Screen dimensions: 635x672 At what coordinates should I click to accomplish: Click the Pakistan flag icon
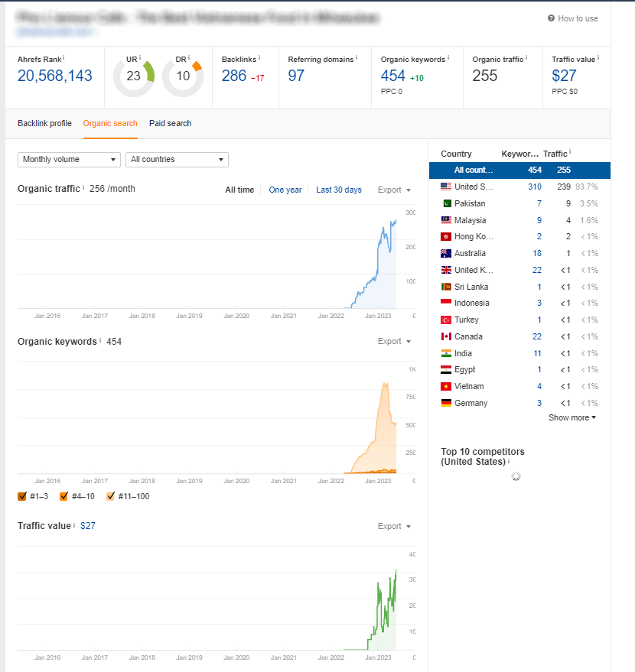[445, 203]
